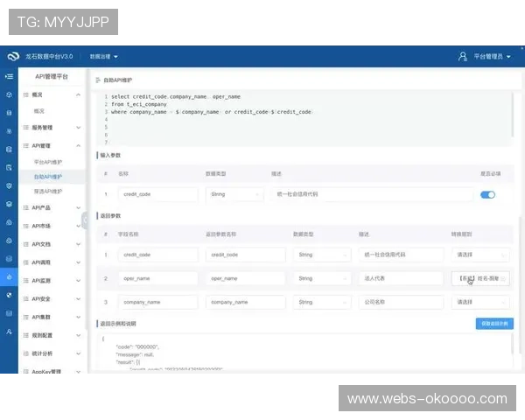
Task: Click the highlighted active icon in left rail
Action: pos(9,277)
